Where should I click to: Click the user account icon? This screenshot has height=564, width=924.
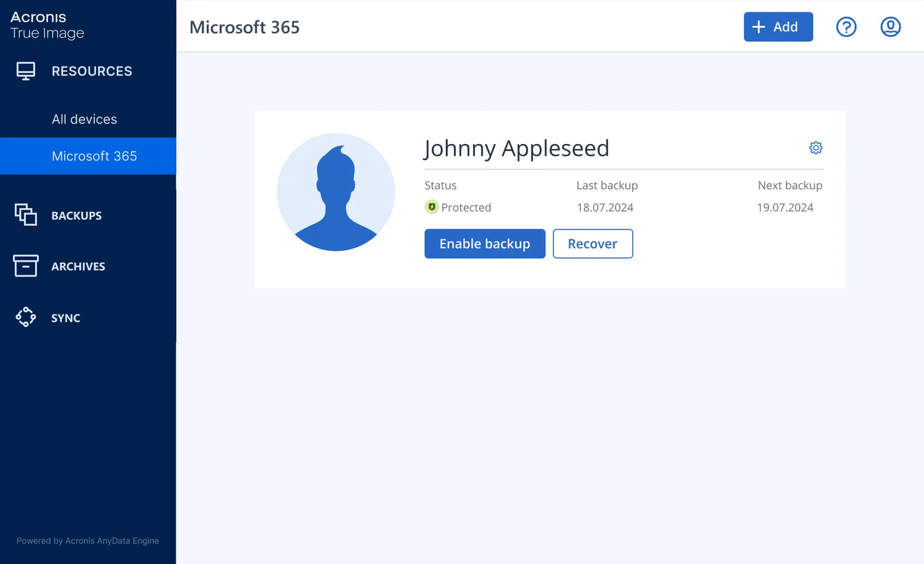click(890, 26)
